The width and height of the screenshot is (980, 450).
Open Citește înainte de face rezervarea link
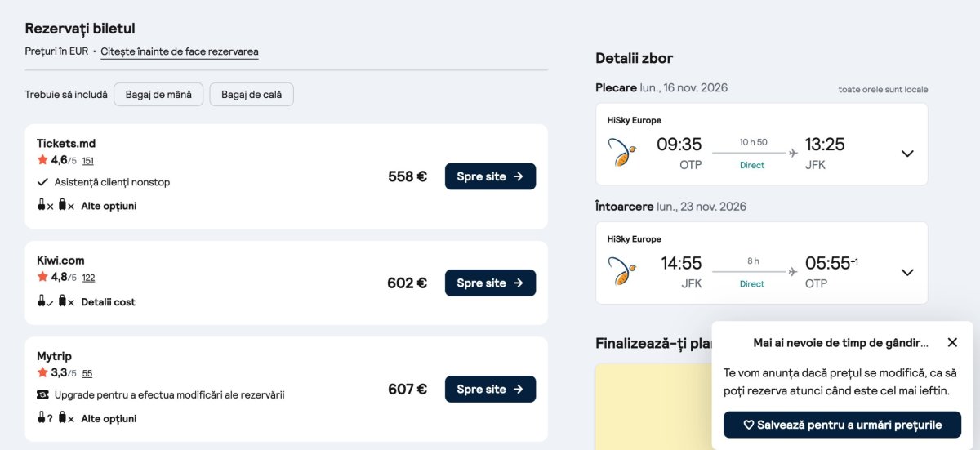[180, 51]
